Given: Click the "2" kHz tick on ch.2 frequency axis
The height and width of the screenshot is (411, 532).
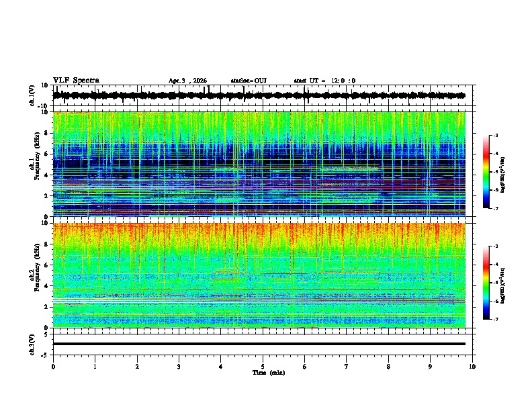Looking at the screenshot, I should click(47, 307).
